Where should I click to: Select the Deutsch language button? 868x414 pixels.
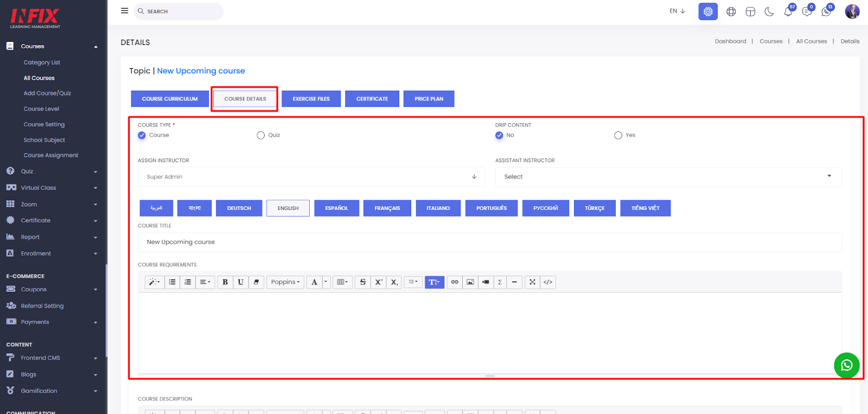[x=239, y=208]
